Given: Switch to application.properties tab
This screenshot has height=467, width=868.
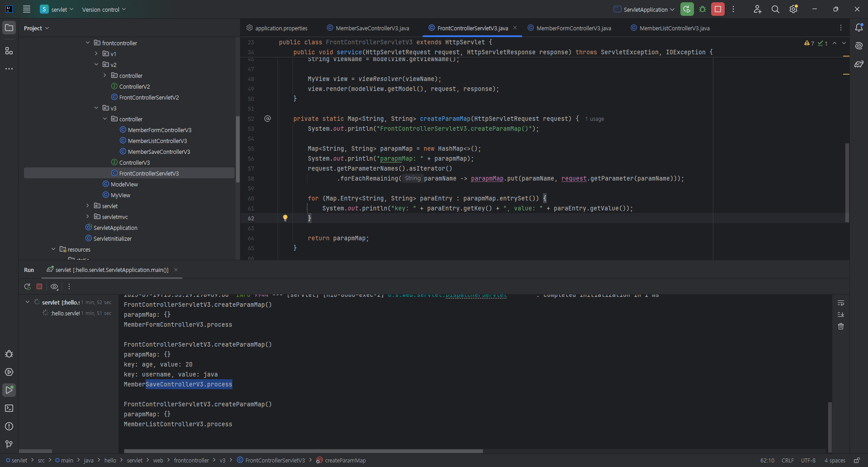Looking at the screenshot, I should click(x=277, y=28).
